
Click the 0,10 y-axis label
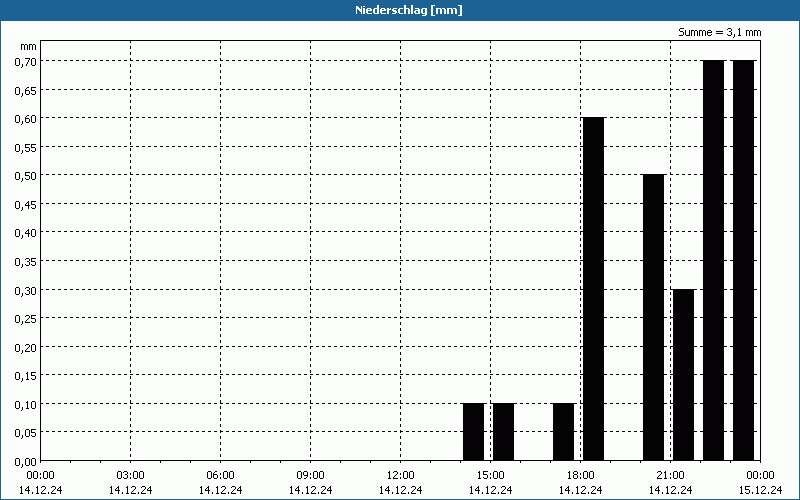(x=25, y=404)
